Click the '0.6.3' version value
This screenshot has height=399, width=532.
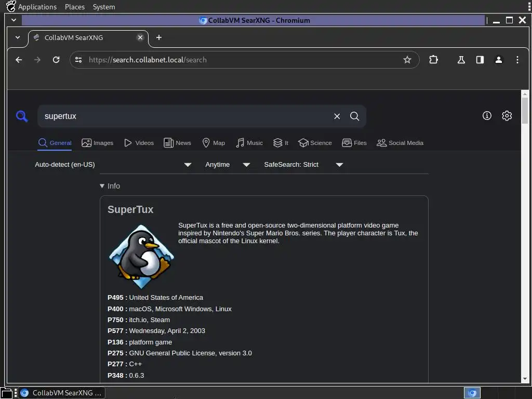[x=137, y=376]
